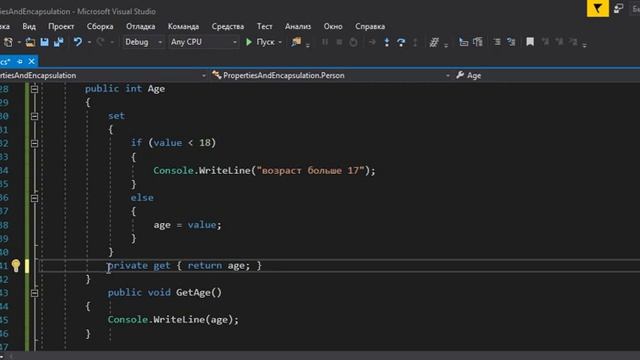The height and width of the screenshot is (360, 640).
Task: Open the arrow next to Пуск
Action: pyautogui.click(x=280, y=42)
